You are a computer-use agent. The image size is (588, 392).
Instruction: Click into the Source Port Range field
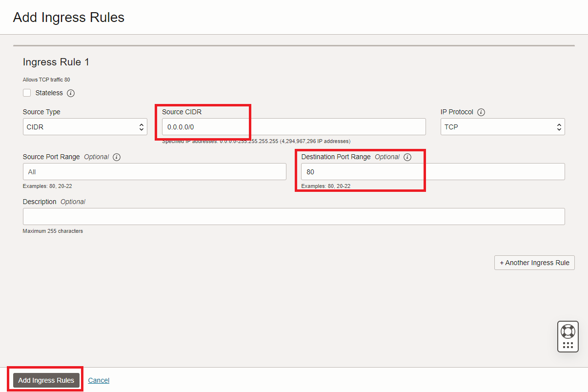(154, 172)
